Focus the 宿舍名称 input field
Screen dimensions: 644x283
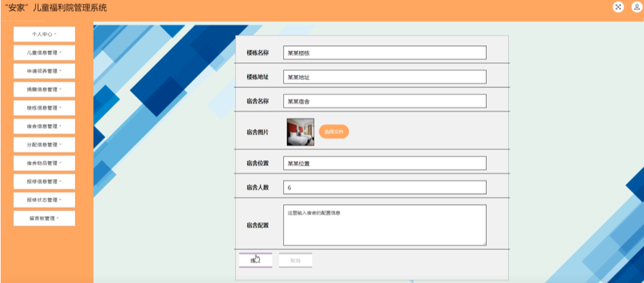pos(385,101)
